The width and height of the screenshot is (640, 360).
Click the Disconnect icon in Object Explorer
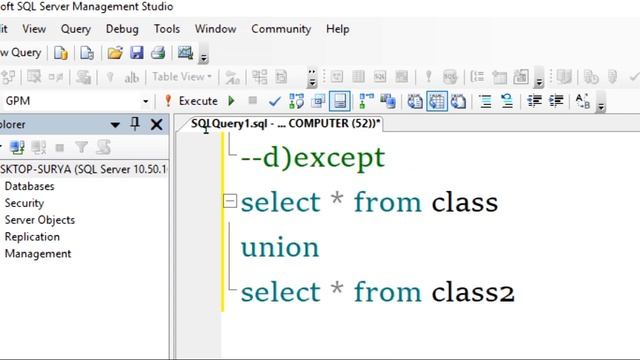tap(38, 147)
